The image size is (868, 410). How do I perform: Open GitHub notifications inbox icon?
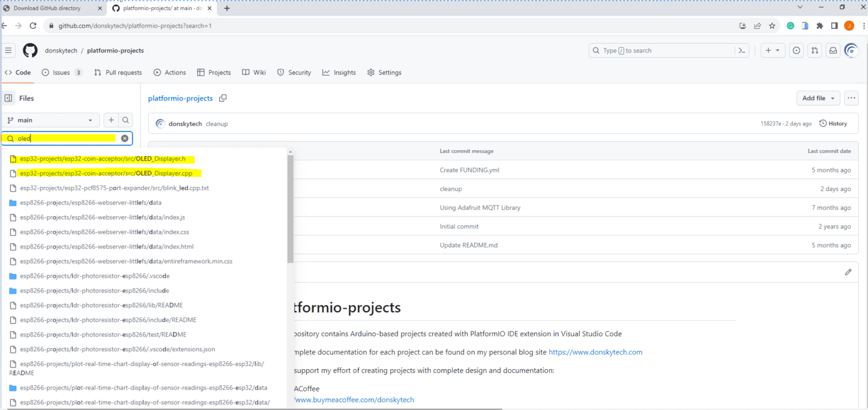833,50
